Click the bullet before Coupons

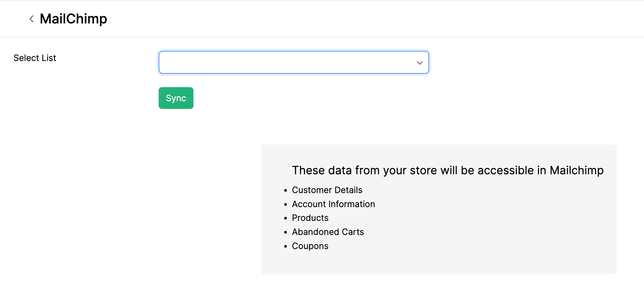(286, 246)
